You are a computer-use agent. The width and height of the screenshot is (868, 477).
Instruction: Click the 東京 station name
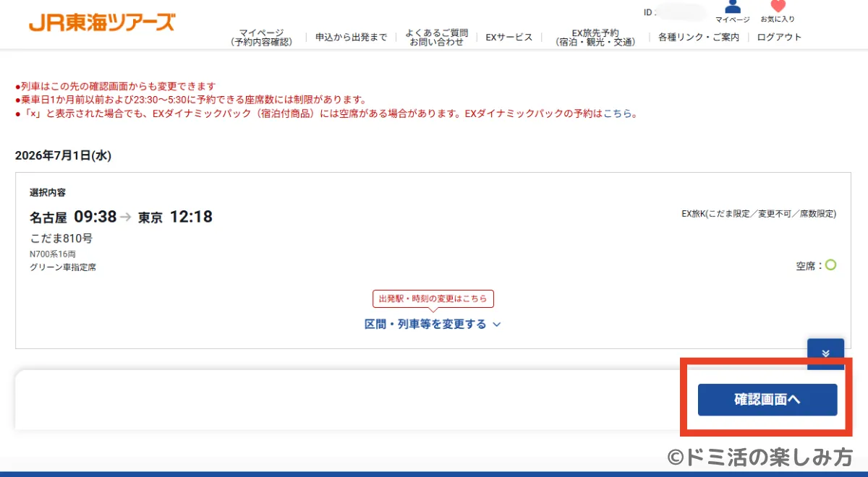point(150,217)
